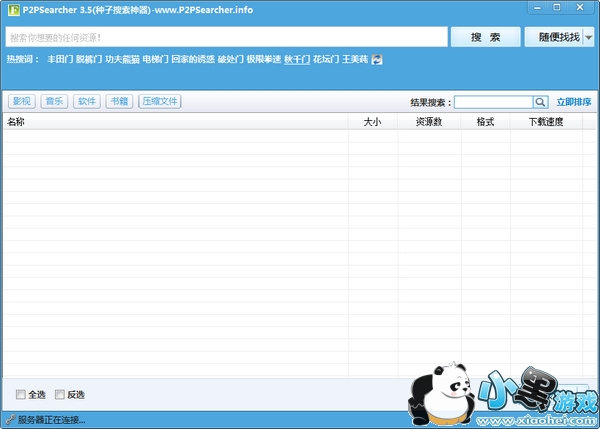Click the 搜索 search button

tap(486, 37)
